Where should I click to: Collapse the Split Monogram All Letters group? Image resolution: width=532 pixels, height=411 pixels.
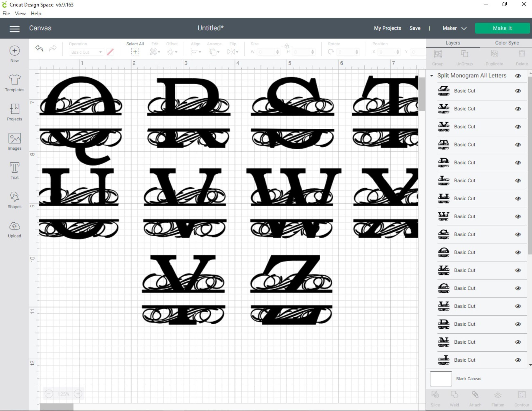click(431, 75)
